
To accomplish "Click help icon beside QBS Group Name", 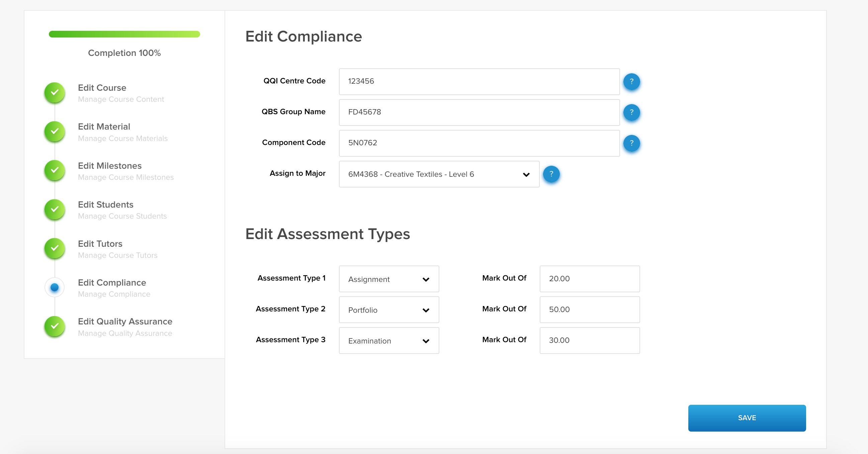I will [631, 112].
